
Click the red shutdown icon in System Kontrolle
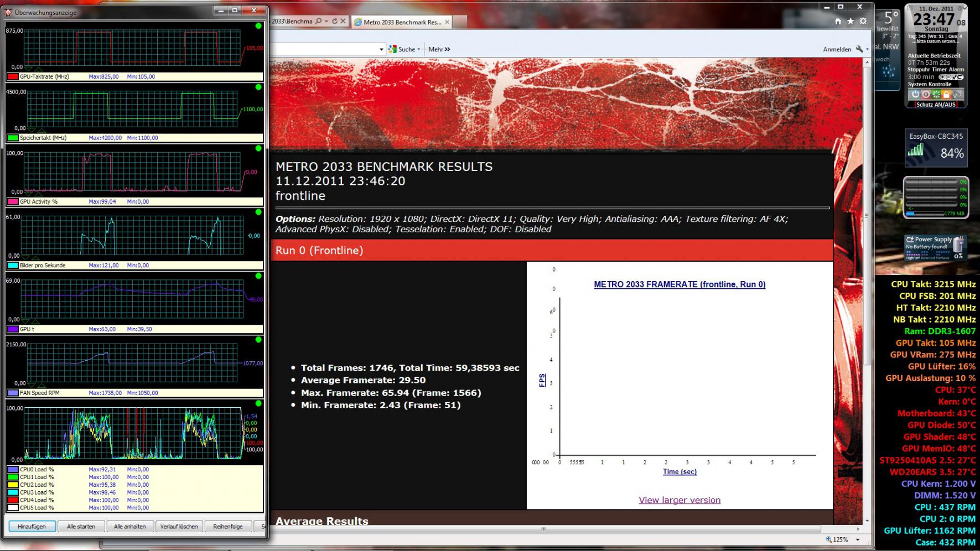[x=926, y=94]
